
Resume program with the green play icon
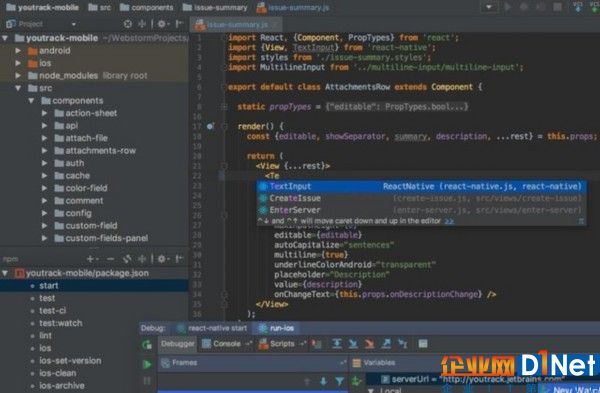coord(147,364)
